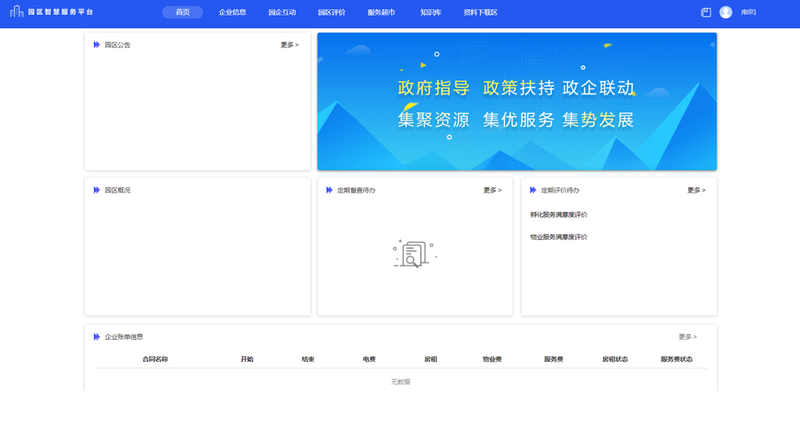Click the 服务费状态 column header
Viewport: 800px width, 432px height.
click(x=677, y=359)
